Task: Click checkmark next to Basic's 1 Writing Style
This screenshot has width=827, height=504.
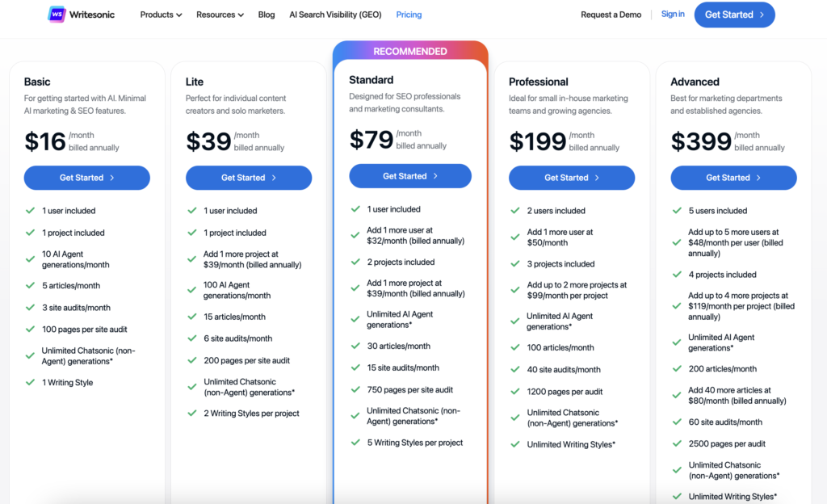Action: tap(31, 383)
